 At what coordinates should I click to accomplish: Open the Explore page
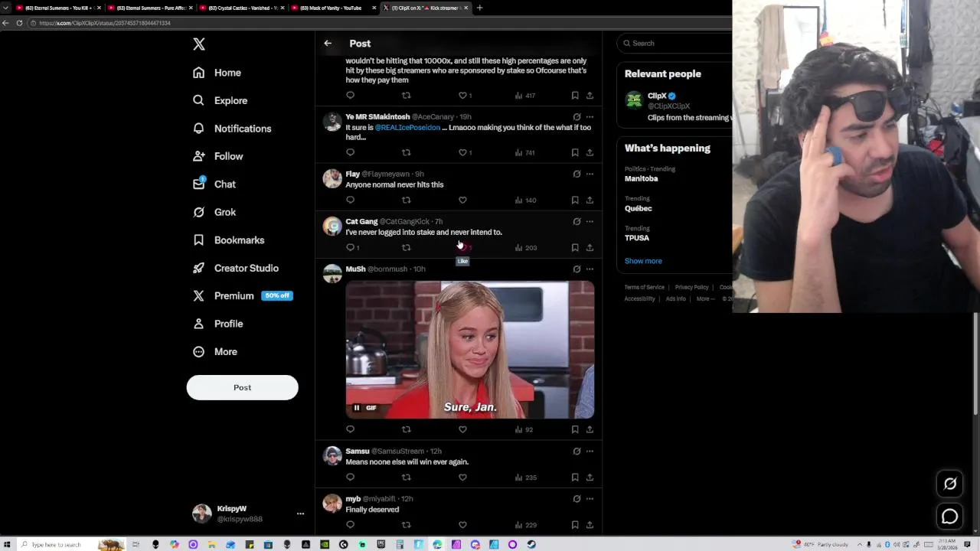pos(220,100)
